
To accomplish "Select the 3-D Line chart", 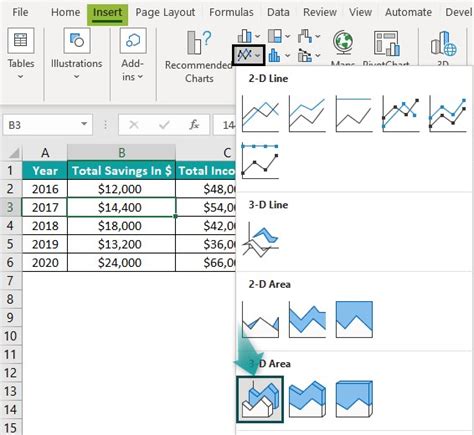I will click(x=260, y=240).
